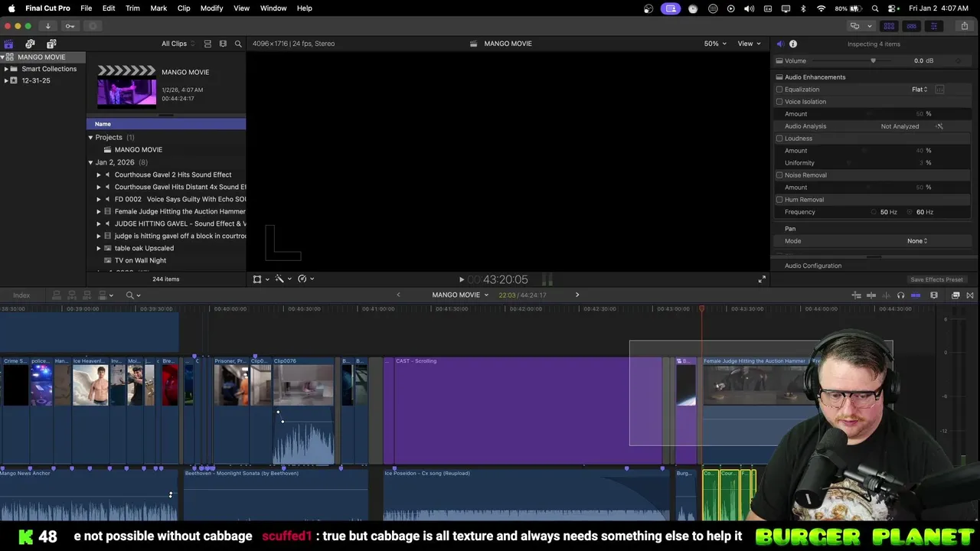Open the Equalization Flat preset dropdown
This screenshot has width=980, height=551.
920,90
